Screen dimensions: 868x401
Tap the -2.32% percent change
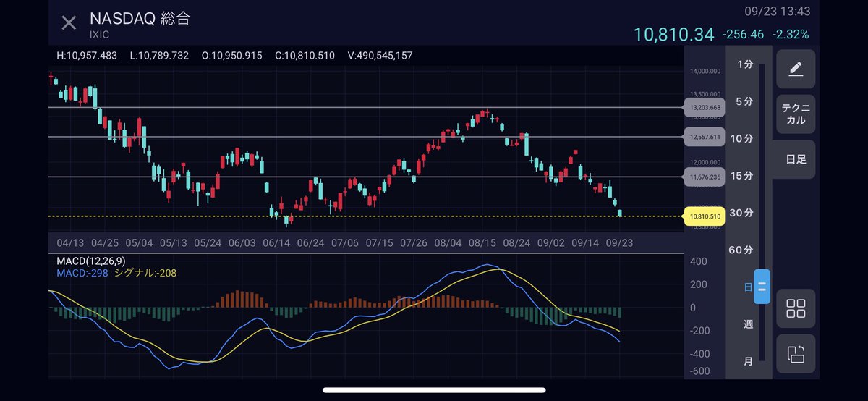click(x=791, y=35)
